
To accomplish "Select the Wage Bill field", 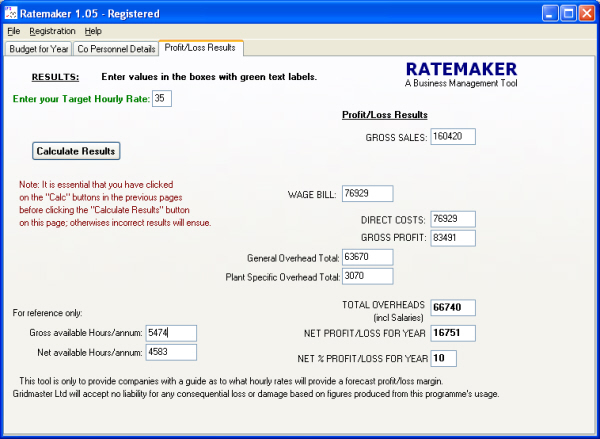I will [x=367, y=194].
